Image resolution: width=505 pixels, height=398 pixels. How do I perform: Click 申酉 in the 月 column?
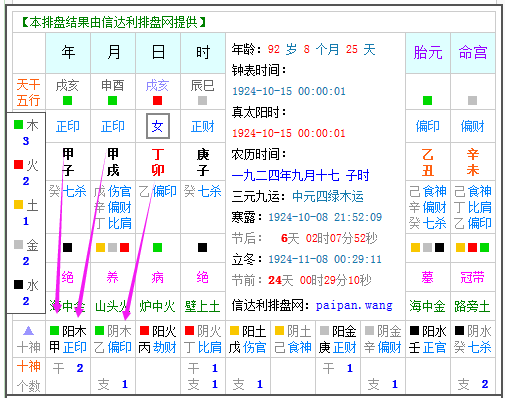(x=113, y=86)
